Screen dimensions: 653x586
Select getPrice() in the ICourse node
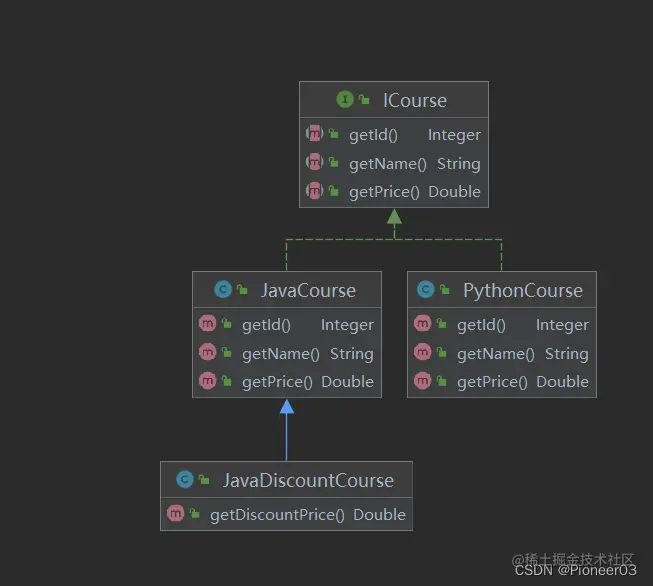384,192
